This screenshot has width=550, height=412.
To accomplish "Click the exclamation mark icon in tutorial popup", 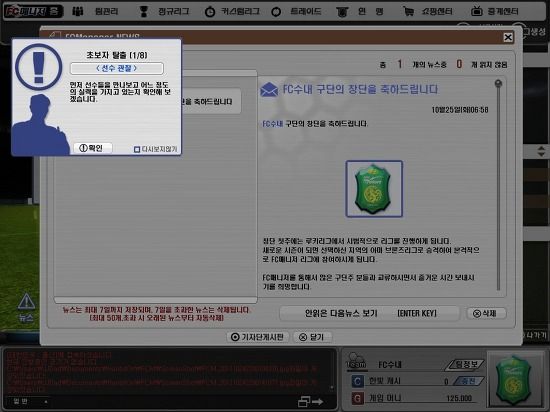I will coord(39,67).
